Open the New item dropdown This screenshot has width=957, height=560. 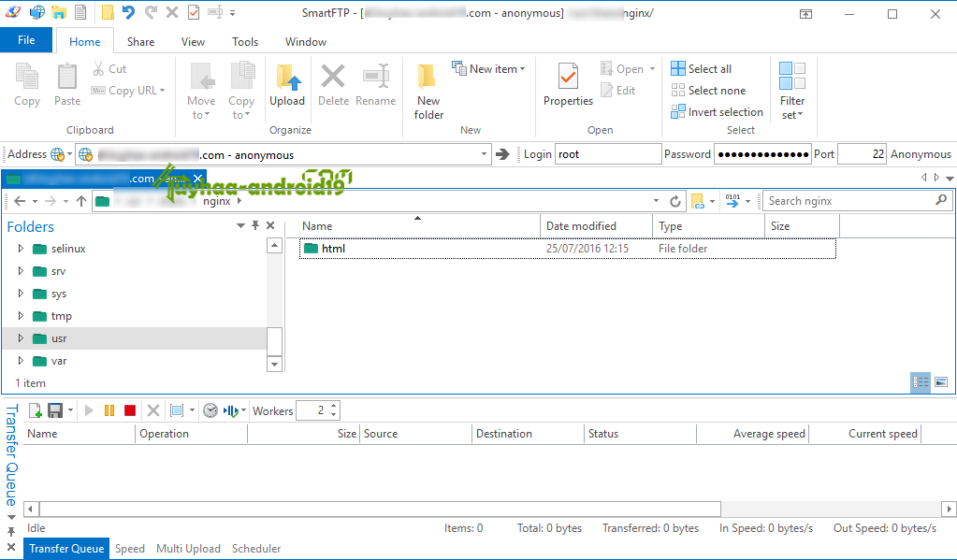point(488,69)
